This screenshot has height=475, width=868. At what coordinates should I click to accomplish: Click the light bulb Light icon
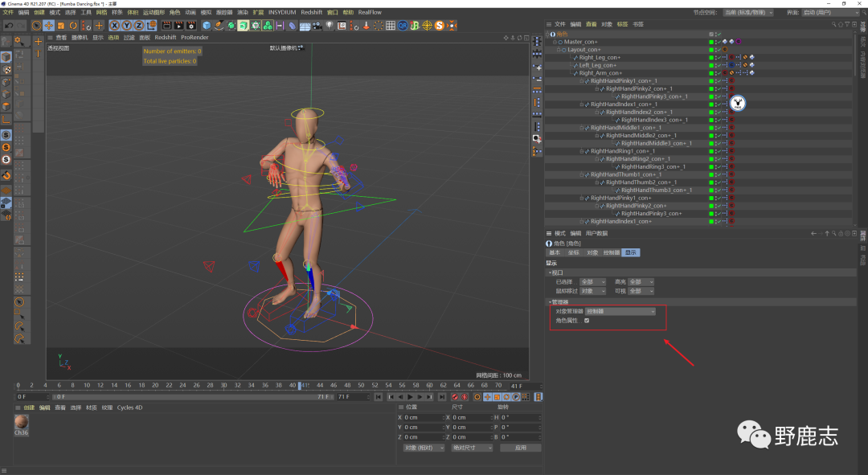point(329,26)
